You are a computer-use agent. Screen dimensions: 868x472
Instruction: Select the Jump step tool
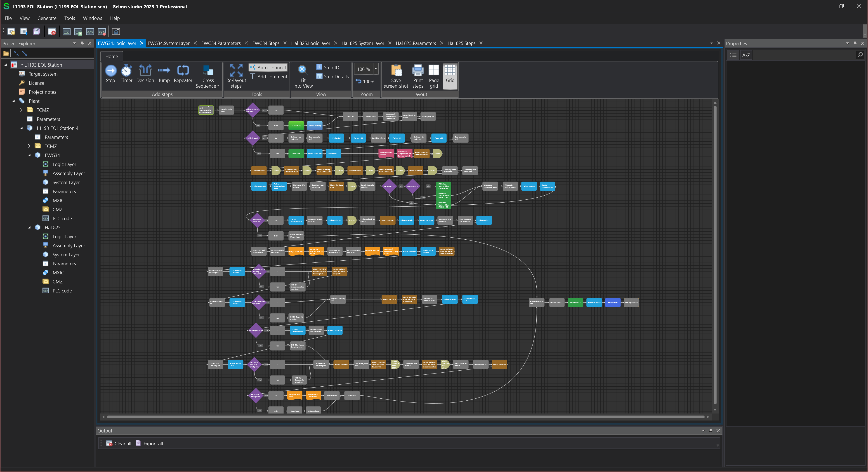[x=164, y=74]
